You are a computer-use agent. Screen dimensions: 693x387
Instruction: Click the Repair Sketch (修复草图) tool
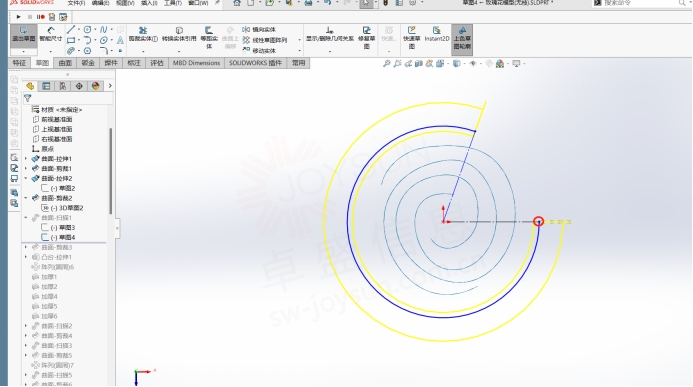[x=366, y=37]
